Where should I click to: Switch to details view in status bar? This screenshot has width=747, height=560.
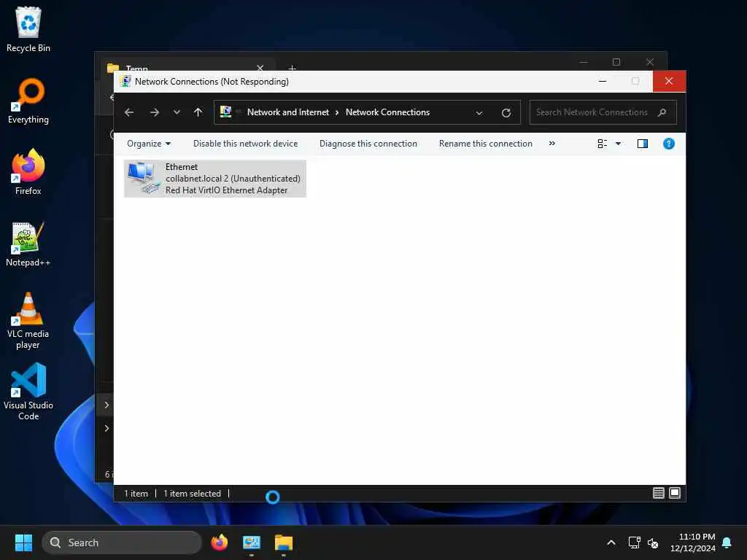(x=659, y=494)
